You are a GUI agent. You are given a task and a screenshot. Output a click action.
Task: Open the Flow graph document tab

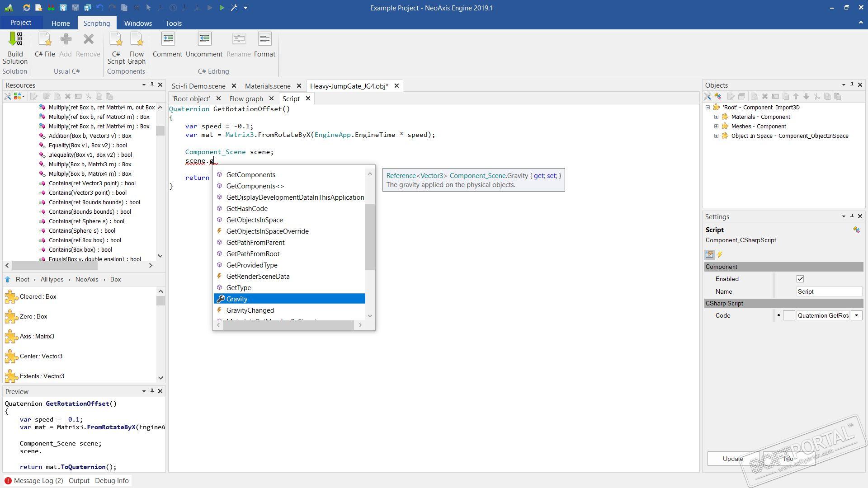(x=246, y=99)
